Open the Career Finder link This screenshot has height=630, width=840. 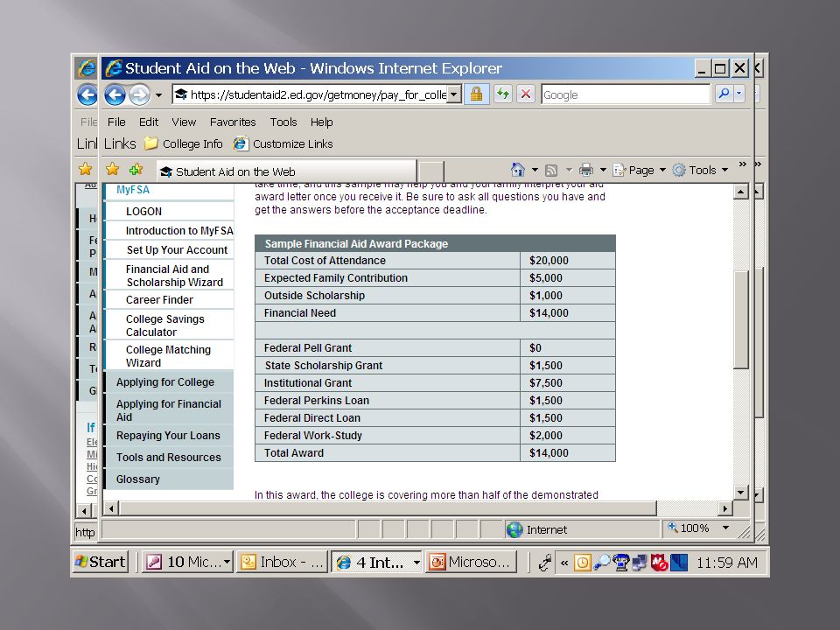(159, 299)
